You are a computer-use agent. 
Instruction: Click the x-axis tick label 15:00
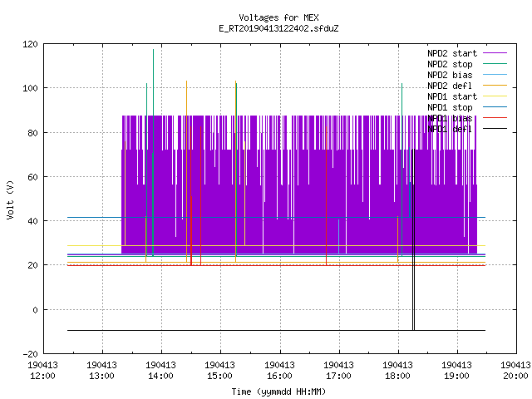coord(219,376)
